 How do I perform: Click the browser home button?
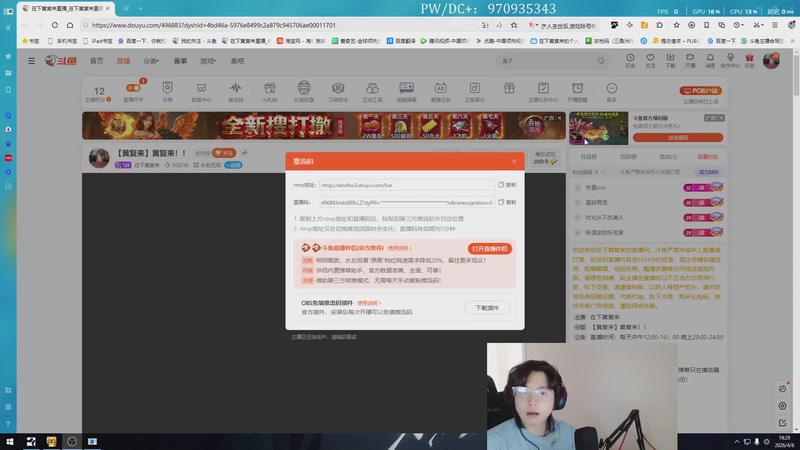[x=70, y=25]
